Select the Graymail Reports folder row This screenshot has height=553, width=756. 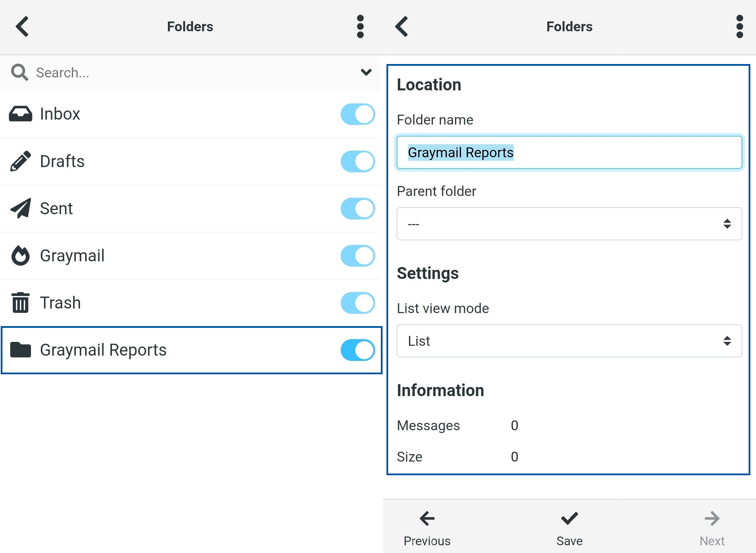point(191,350)
